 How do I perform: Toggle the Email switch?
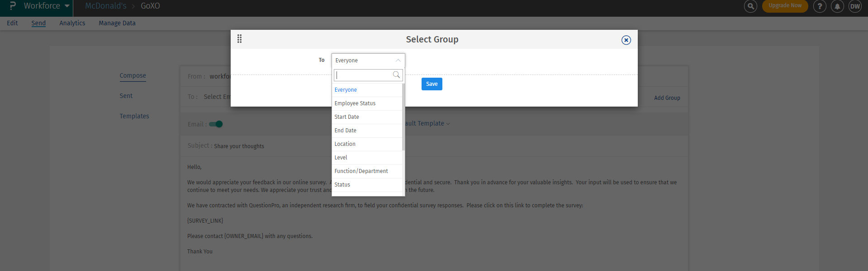click(x=216, y=124)
